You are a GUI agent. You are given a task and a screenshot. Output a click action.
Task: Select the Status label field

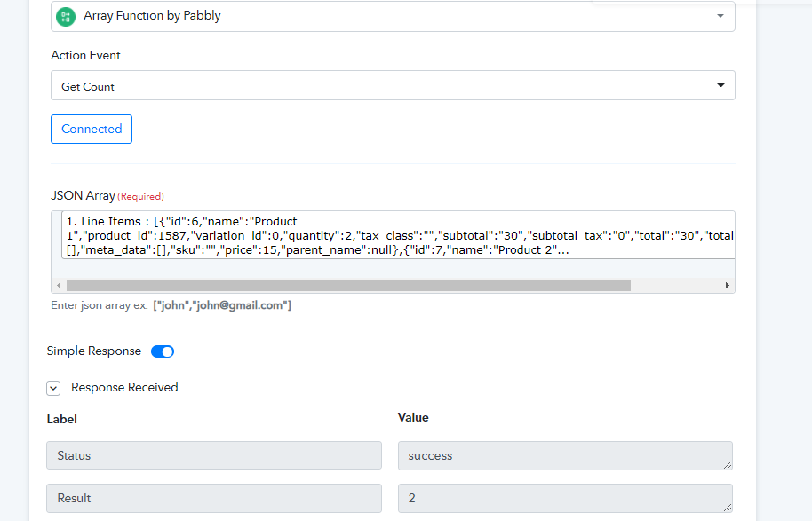(x=214, y=455)
